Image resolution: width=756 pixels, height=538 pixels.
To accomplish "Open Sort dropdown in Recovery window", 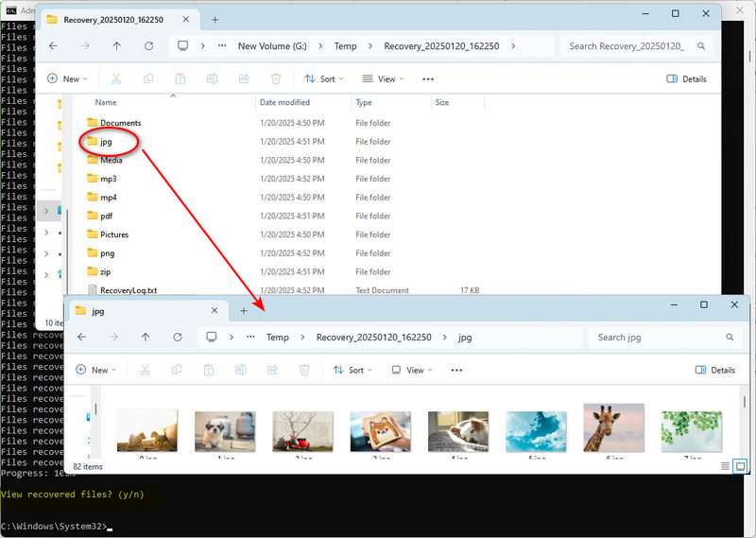I will click(x=324, y=78).
